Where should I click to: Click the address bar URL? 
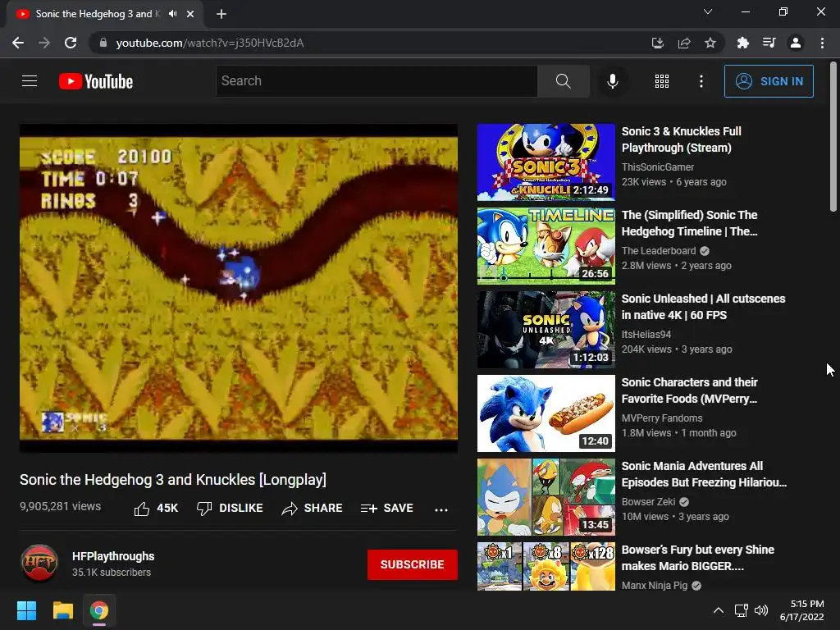tap(209, 43)
